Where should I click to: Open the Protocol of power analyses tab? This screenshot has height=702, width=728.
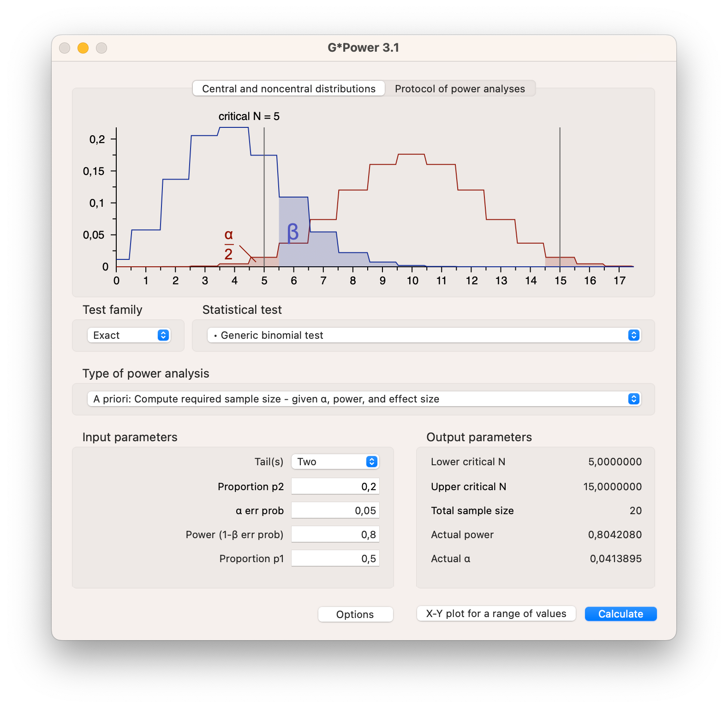point(460,89)
